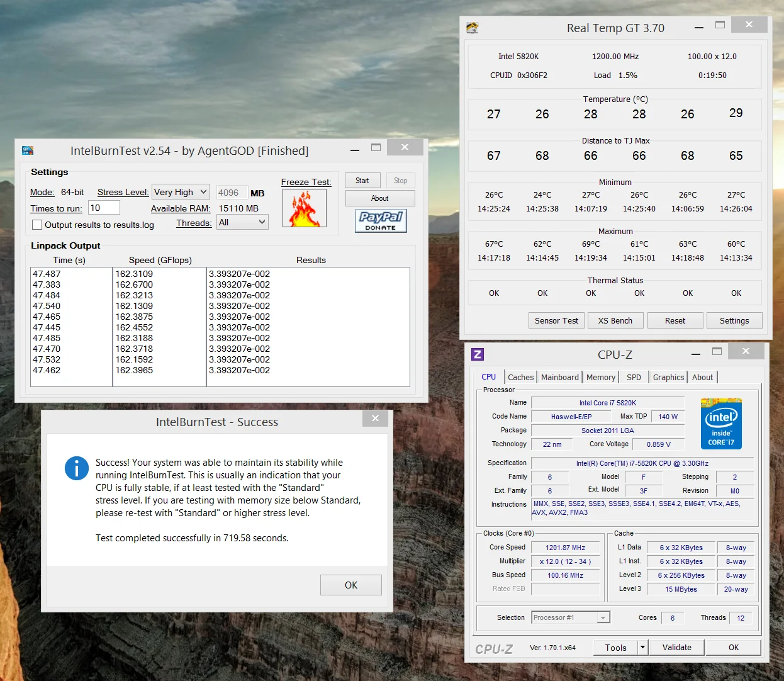Click the maximum temperature 69°C reading
Screen dimensions: 784x681
click(x=591, y=244)
